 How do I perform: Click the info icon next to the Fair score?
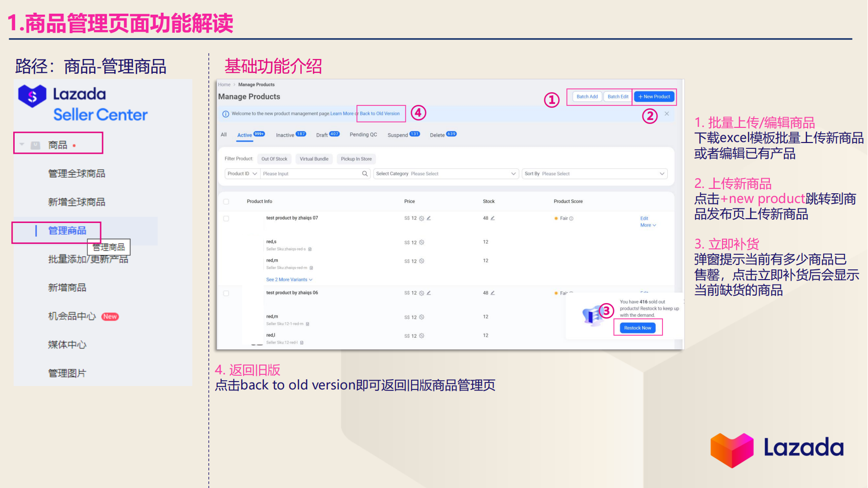tap(571, 218)
